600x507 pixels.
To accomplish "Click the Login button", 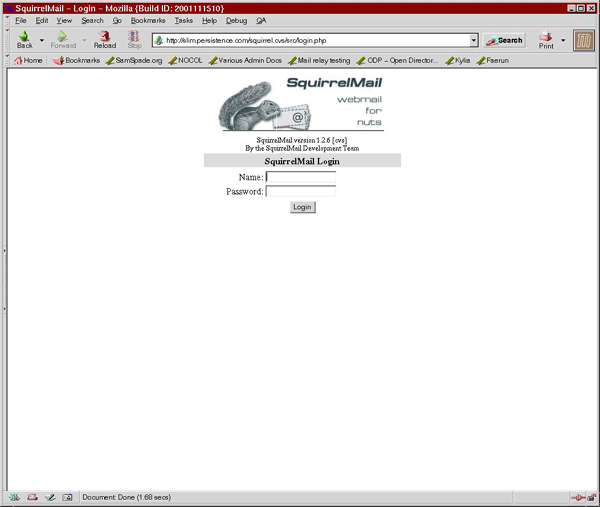I will 302,207.
